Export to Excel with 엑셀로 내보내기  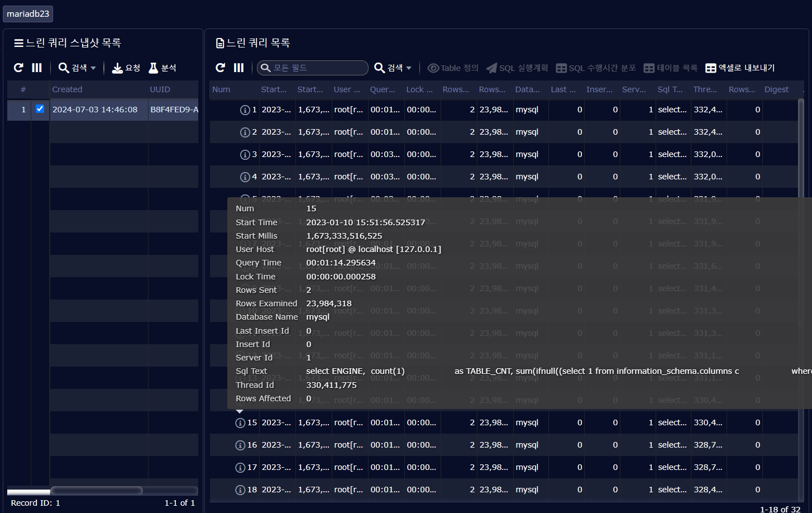740,68
